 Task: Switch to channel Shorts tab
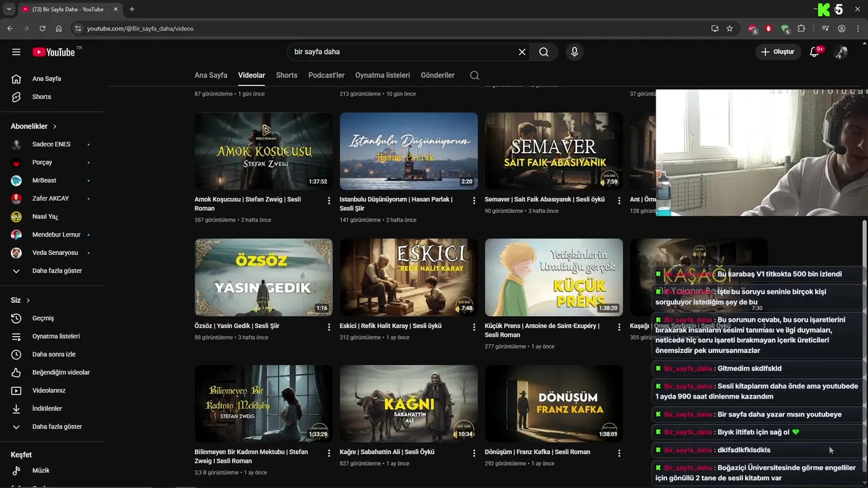(287, 75)
